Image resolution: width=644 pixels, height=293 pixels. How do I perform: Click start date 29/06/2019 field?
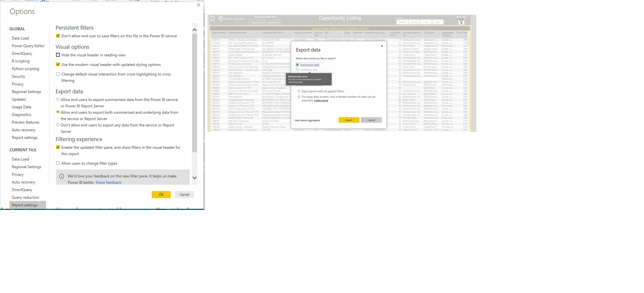coord(257,23)
